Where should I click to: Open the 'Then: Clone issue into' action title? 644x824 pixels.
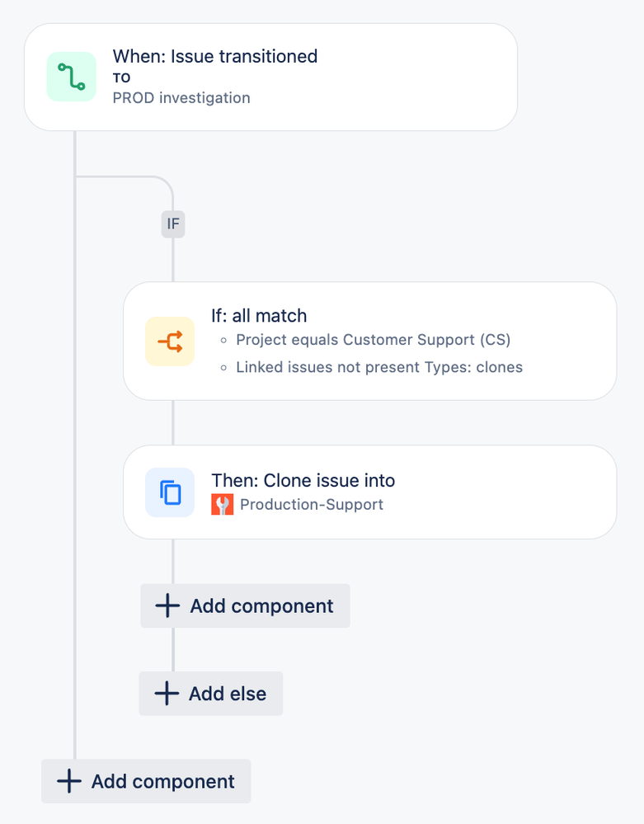click(x=303, y=480)
